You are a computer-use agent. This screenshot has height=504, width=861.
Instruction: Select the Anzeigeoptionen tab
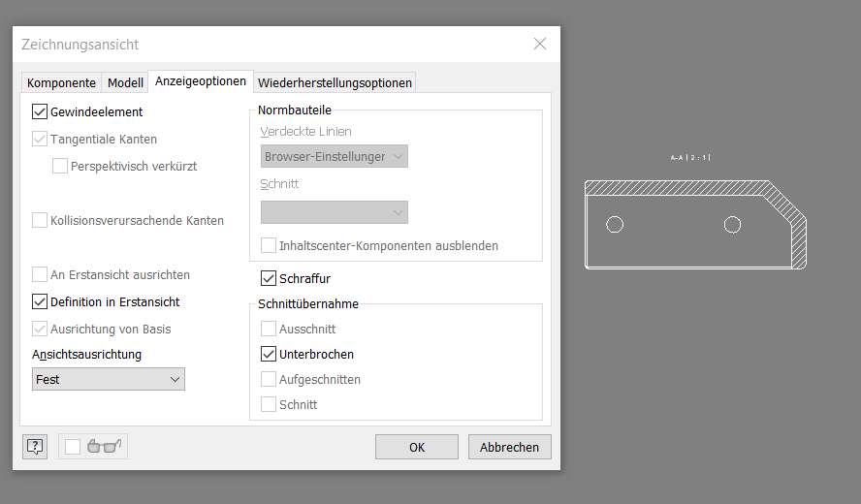pos(201,81)
